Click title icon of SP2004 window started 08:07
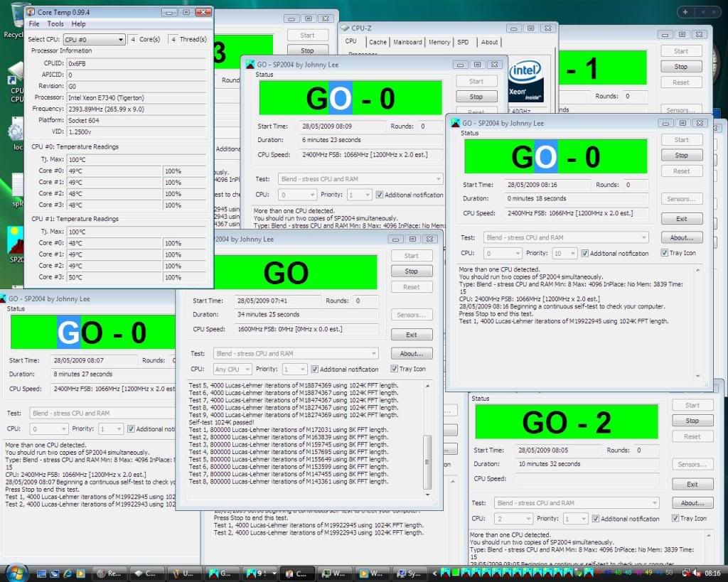 (x=3, y=298)
